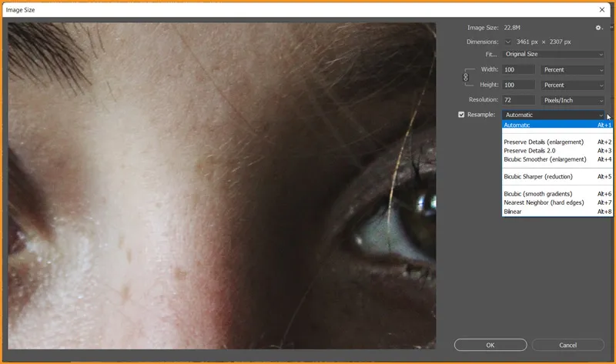The height and width of the screenshot is (364, 616).
Task: Toggle the constrain proportions link icon
Action: tap(466, 77)
